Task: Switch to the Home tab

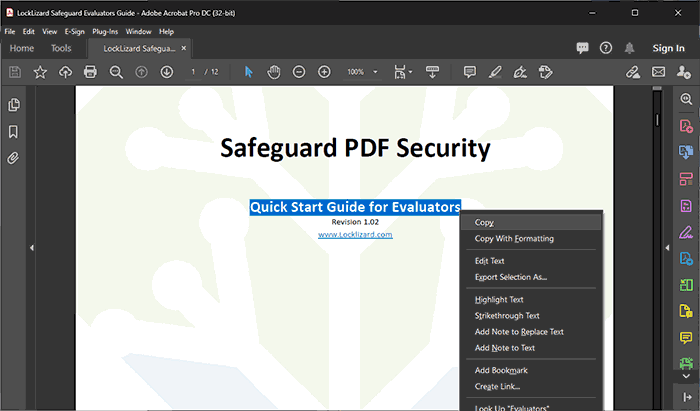Action: [x=22, y=48]
